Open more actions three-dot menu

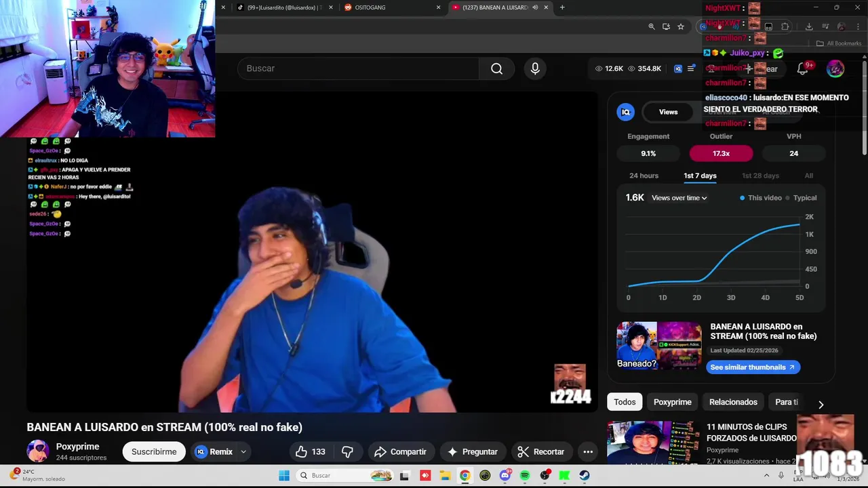coord(588,451)
